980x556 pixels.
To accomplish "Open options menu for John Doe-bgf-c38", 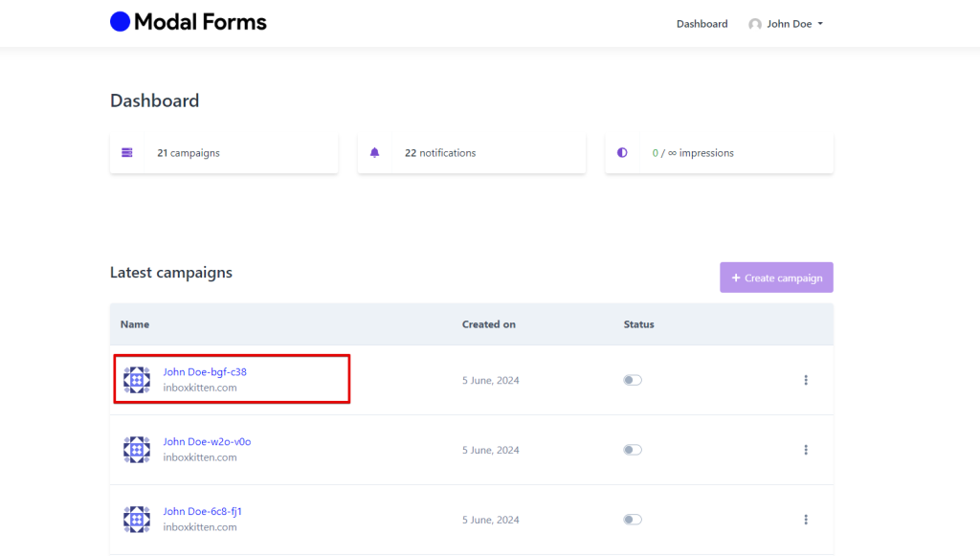I will pyautogui.click(x=806, y=380).
